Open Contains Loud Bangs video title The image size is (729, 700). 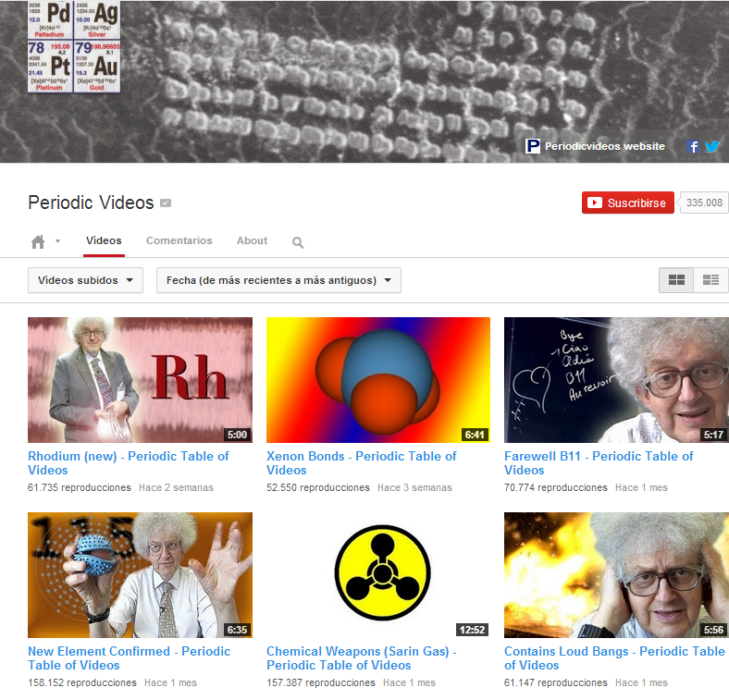[614, 658]
